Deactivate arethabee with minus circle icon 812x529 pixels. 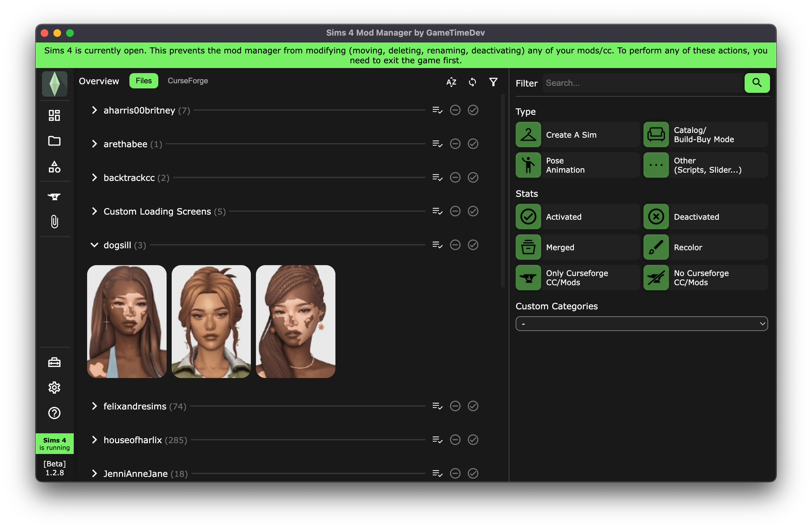coord(455,144)
